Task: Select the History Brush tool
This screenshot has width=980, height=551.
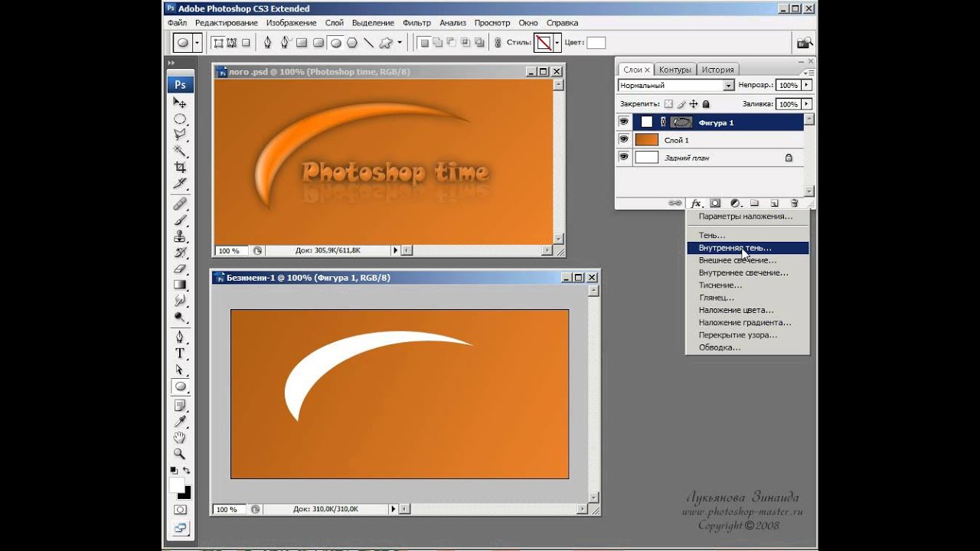Action: click(180, 253)
